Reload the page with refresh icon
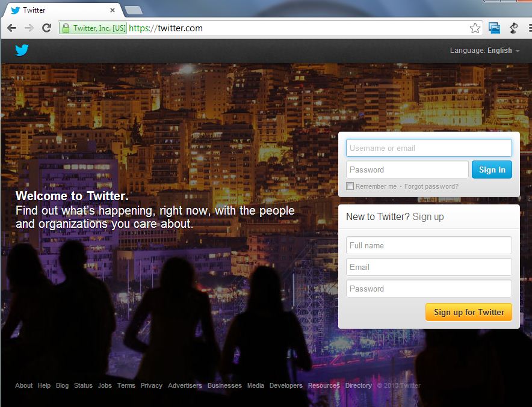 tap(46, 28)
